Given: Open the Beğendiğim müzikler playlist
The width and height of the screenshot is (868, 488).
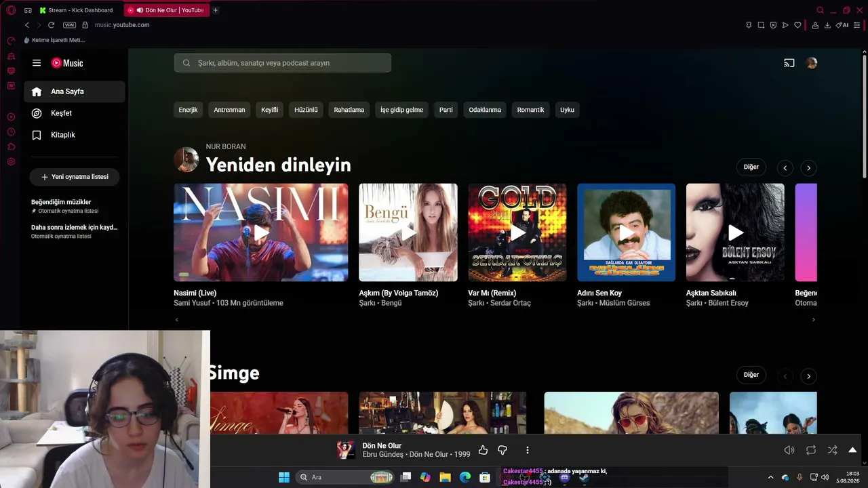Looking at the screenshot, I should pos(75,206).
